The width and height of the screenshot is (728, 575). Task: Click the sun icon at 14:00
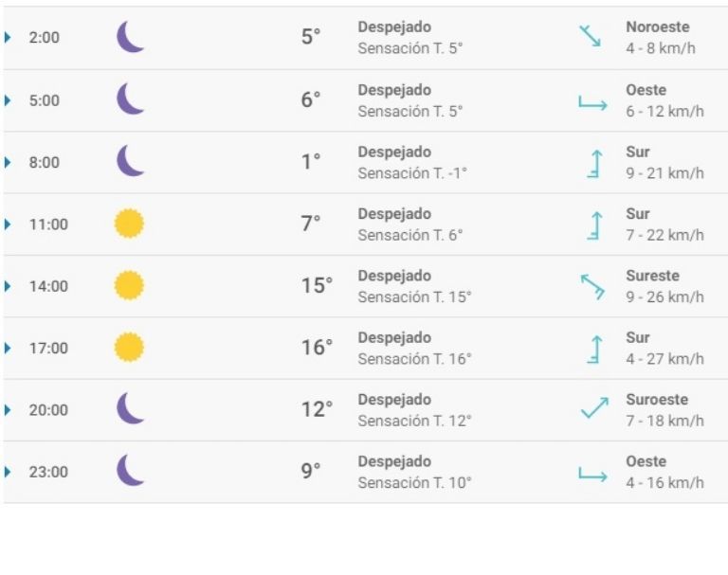[129, 285]
